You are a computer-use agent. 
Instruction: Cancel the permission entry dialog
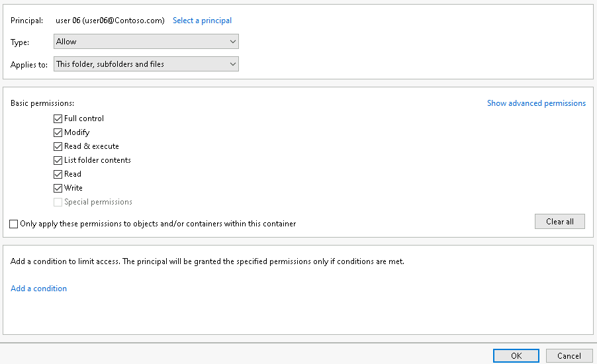(569, 355)
